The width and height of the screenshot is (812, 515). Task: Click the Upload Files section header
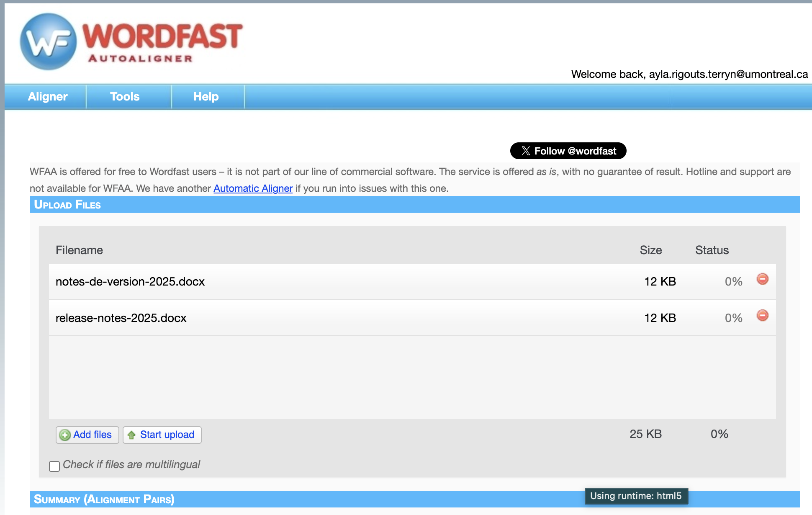pyautogui.click(x=414, y=204)
